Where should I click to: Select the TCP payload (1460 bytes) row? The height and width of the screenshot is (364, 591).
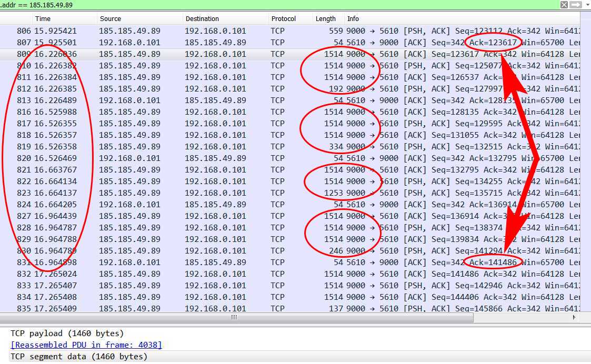67,333
